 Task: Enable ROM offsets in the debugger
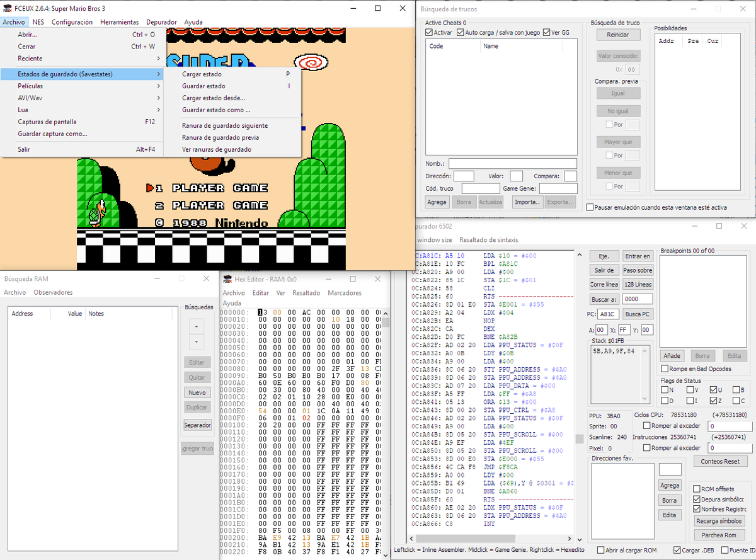pos(696,489)
